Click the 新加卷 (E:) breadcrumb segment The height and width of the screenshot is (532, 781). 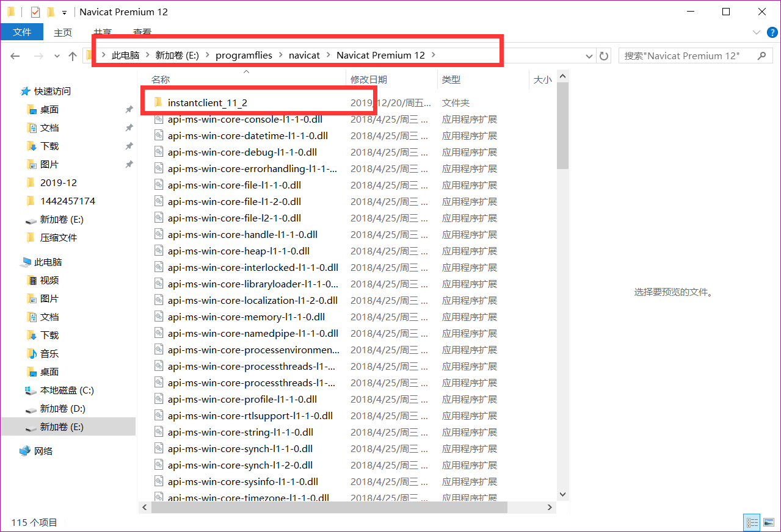pyautogui.click(x=177, y=55)
